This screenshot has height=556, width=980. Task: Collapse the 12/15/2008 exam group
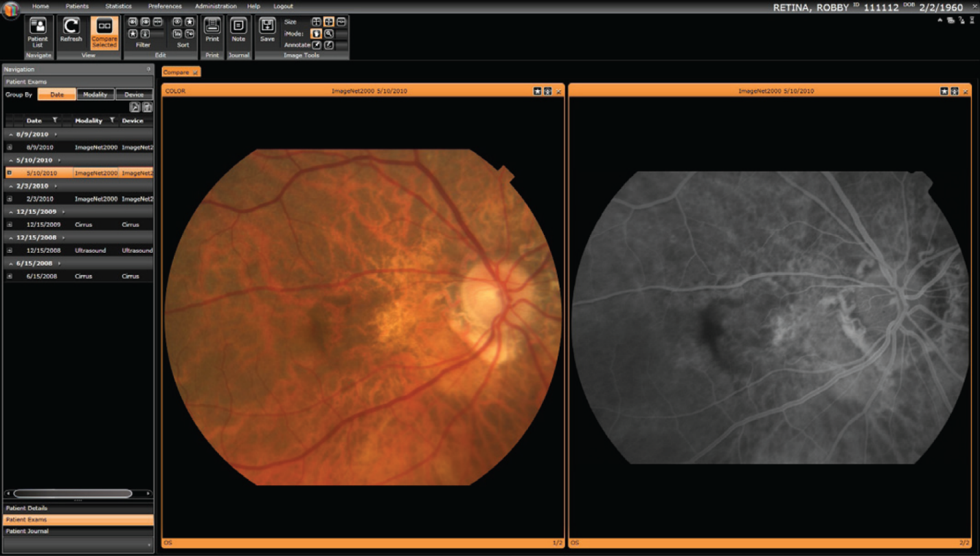click(x=10, y=237)
